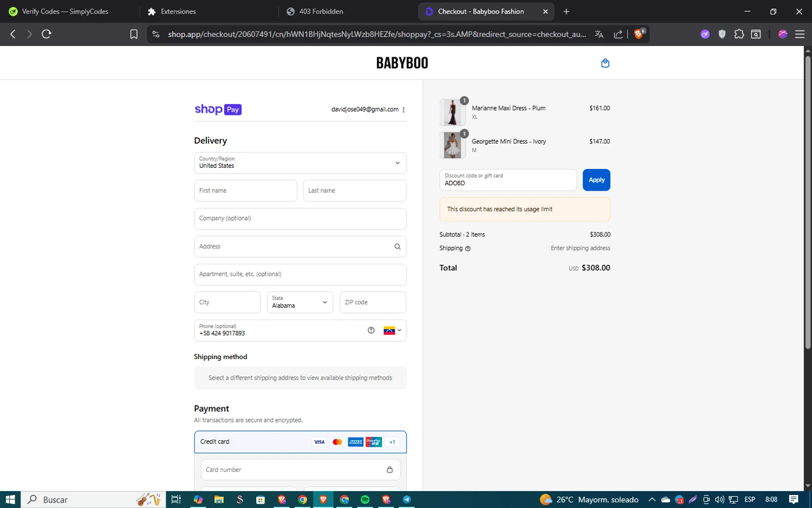Select the Credit card payment option
Image resolution: width=812 pixels, height=508 pixels.
(x=300, y=442)
